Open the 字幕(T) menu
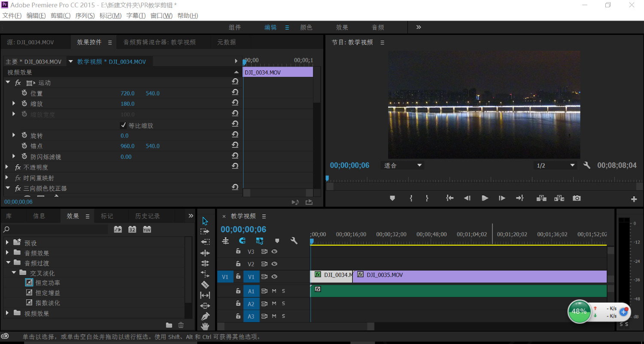Viewport: 644px width, 344px height. (x=136, y=15)
